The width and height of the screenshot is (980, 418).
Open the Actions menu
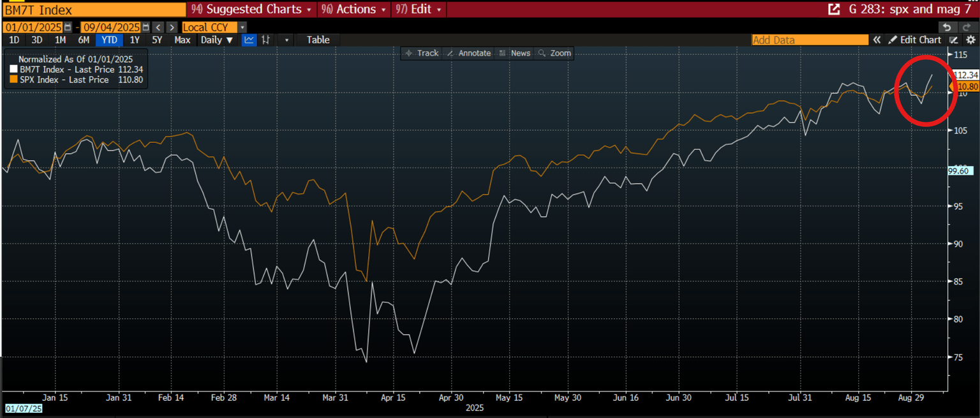355,10
